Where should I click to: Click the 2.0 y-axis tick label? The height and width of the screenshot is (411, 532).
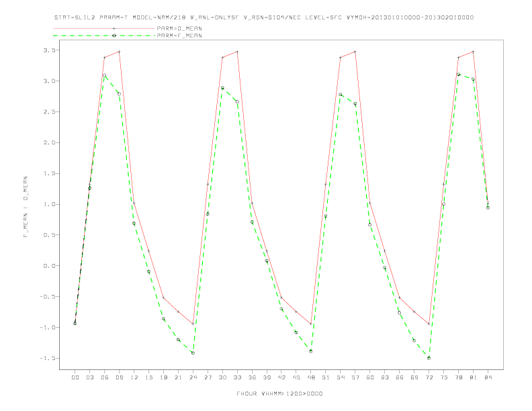49,143
